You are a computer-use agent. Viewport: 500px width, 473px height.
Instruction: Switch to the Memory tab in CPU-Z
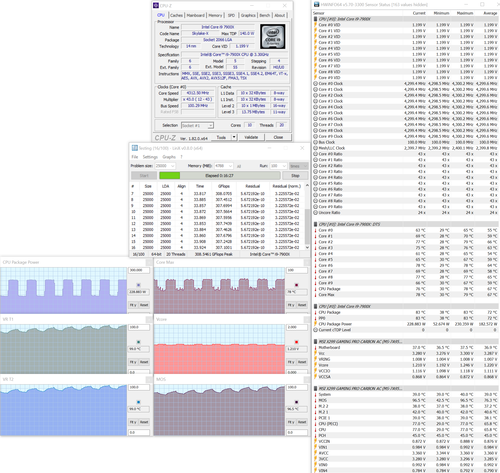pos(215,15)
